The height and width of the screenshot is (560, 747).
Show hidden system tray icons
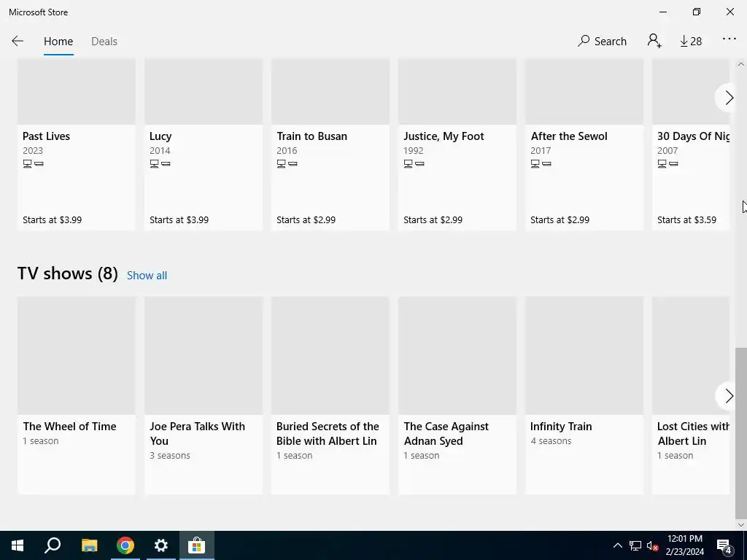pyautogui.click(x=617, y=545)
